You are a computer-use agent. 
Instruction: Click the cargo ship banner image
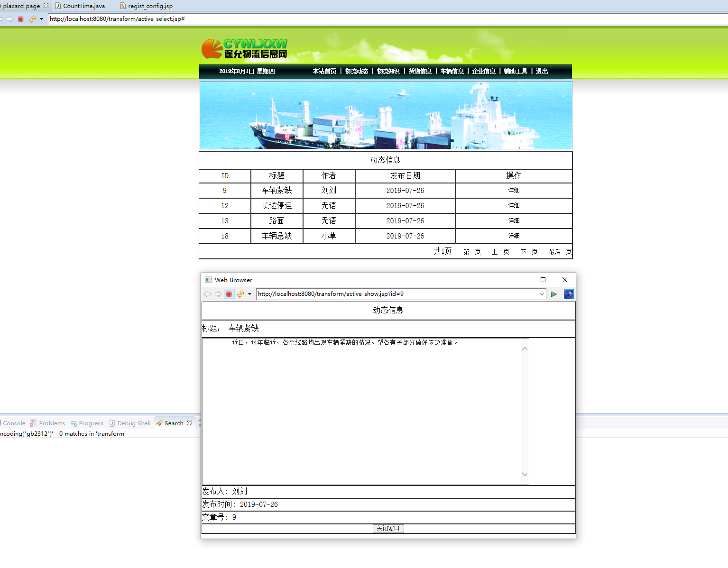(x=386, y=115)
